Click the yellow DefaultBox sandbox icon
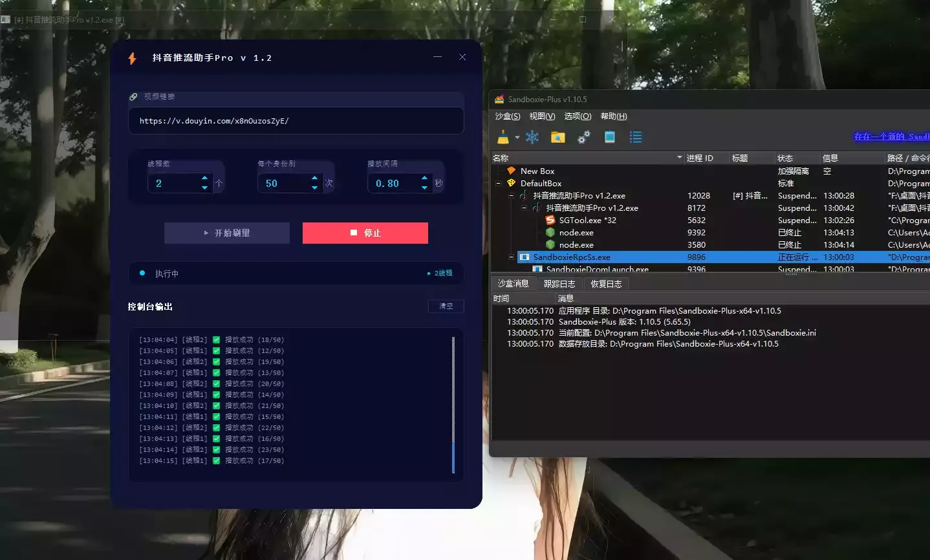This screenshot has width=930, height=560. [x=511, y=183]
